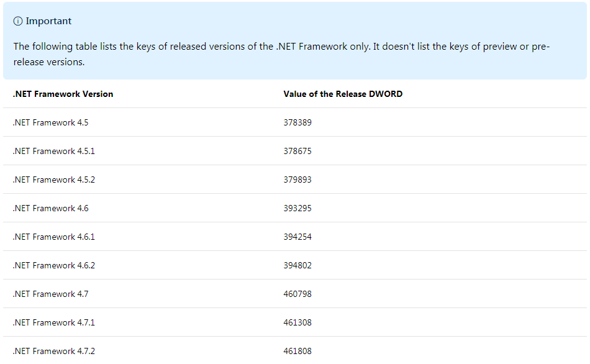Click the Important heading text

click(x=48, y=21)
